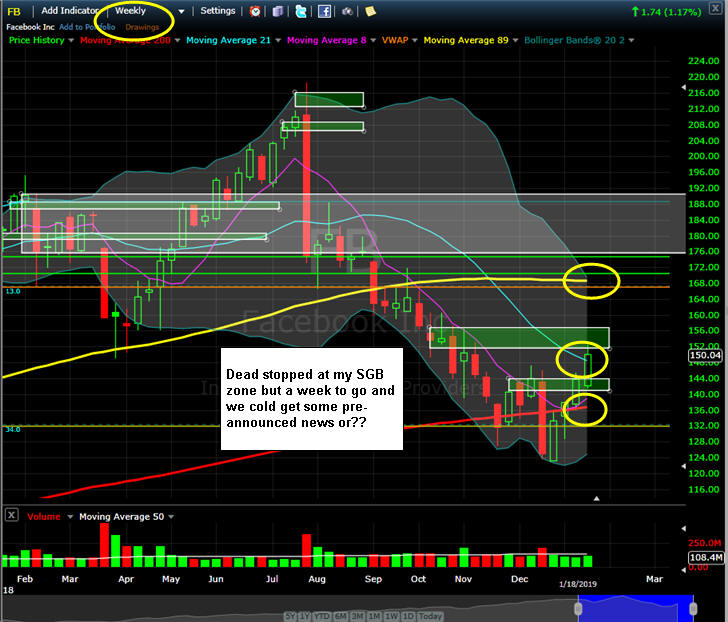Click the 13.0 level label at left edge
The width and height of the screenshot is (728, 622).
pos(13,292)
